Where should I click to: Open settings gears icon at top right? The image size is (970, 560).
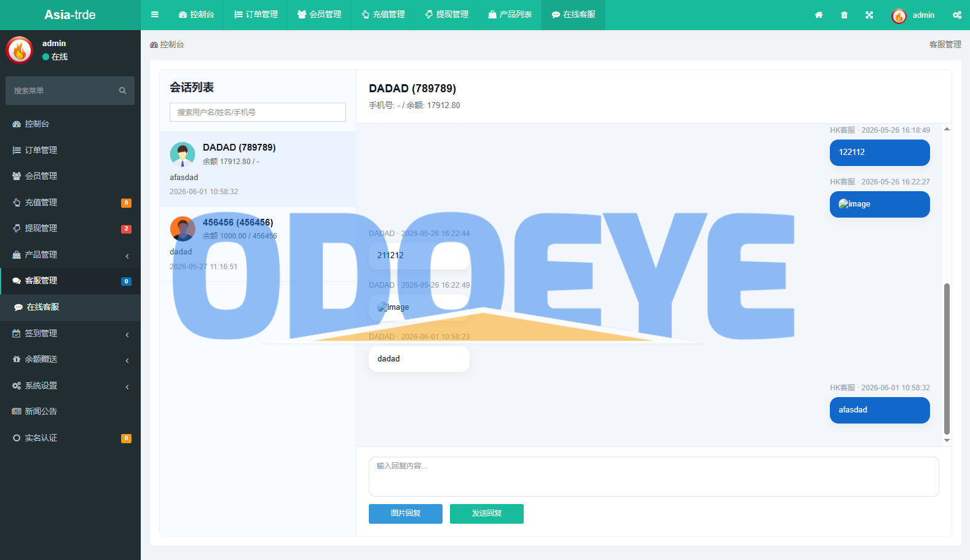click(957, 15)
